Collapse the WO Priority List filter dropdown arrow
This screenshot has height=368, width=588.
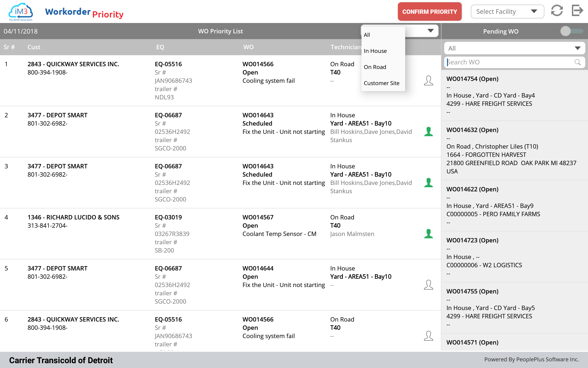[431, 31]
